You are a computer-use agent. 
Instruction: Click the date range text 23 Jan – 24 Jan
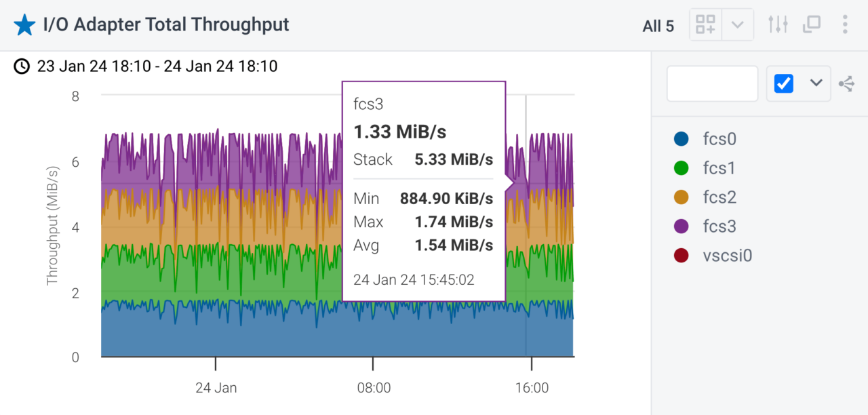tap(157, 66)
